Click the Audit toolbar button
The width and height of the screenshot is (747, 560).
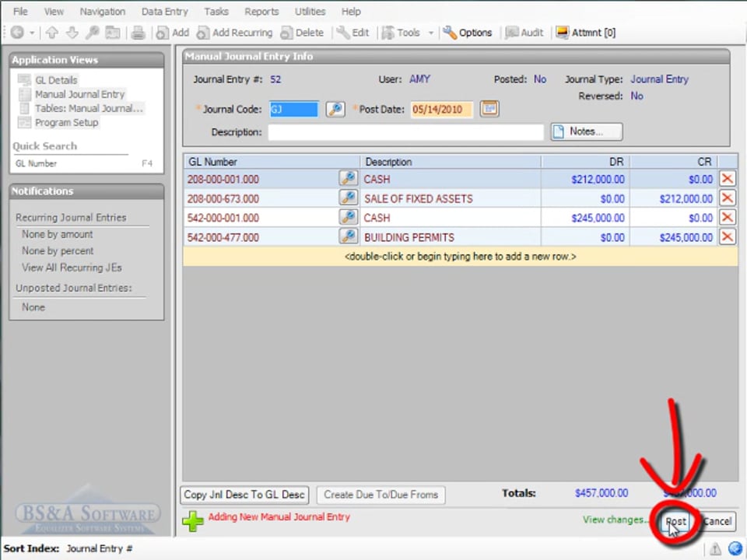click(524, 33)
